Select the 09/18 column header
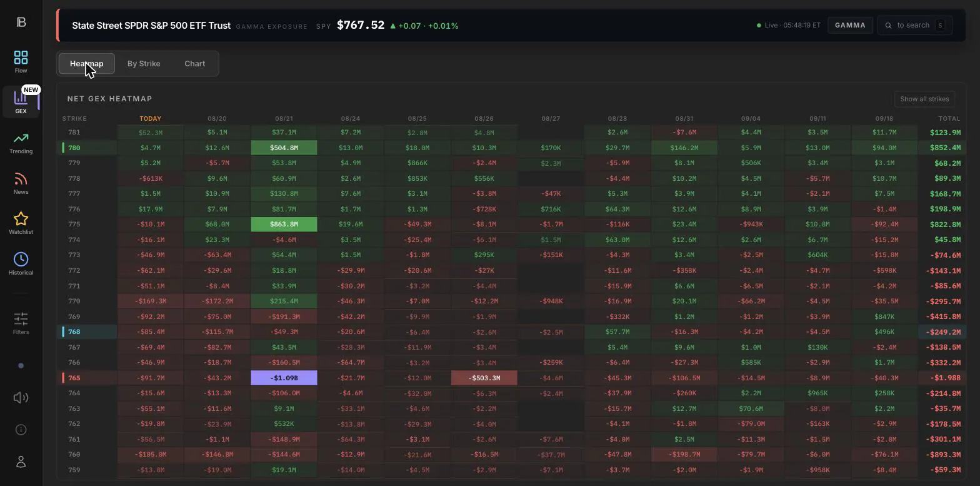The image size is (980, 486). [884, 118]
